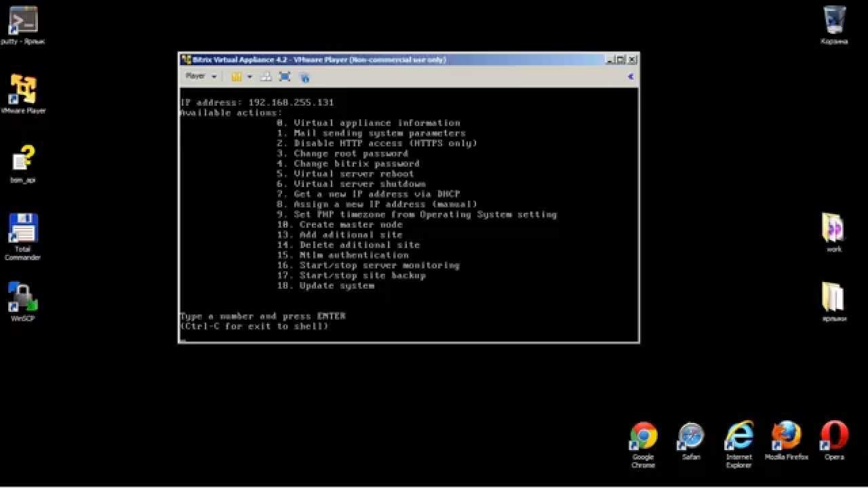Select the VMware Player desktop icon
868x488 pixels.
[23, 94]
